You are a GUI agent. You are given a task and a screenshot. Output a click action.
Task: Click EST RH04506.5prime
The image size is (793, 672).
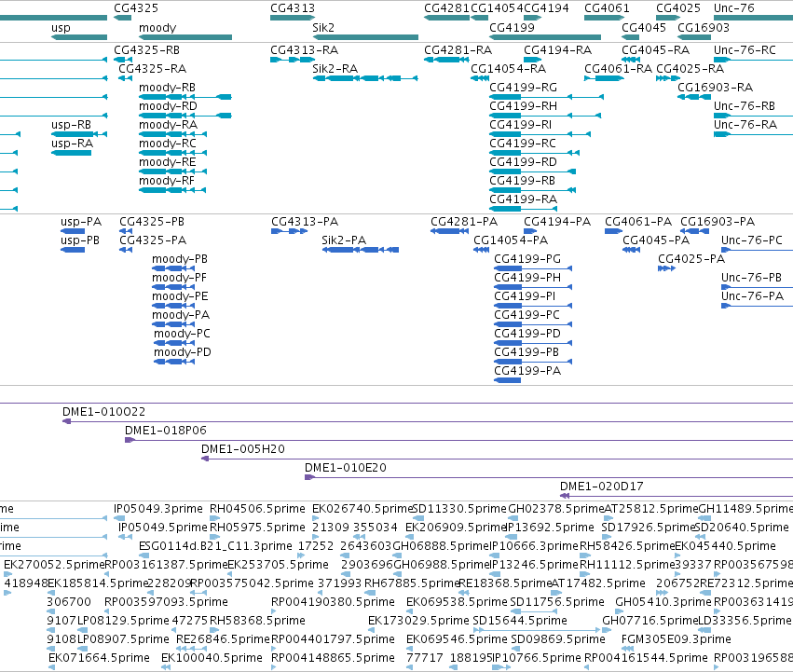coord(257,509)
